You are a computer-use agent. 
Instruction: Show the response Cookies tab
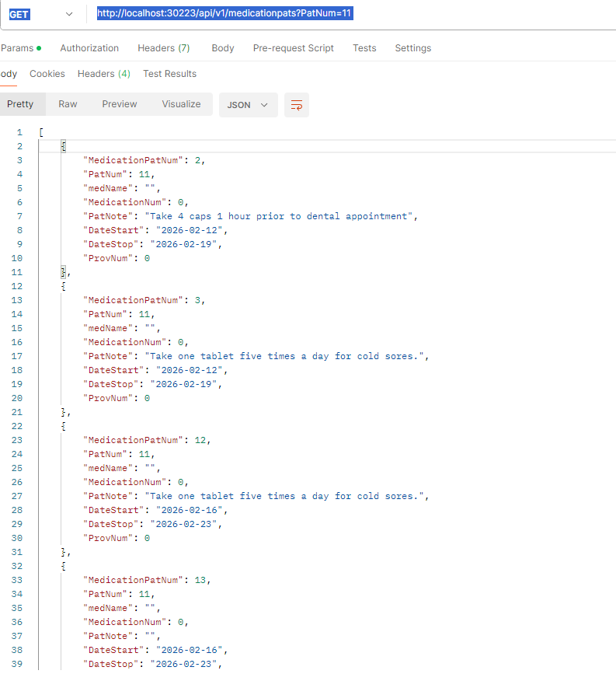click(x=47, y=74)
